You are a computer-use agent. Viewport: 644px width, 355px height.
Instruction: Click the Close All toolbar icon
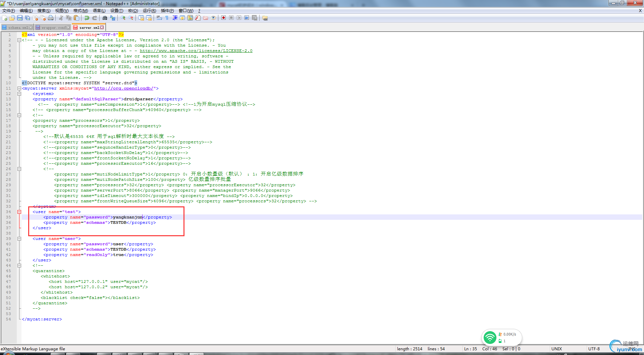click(43, 18)
